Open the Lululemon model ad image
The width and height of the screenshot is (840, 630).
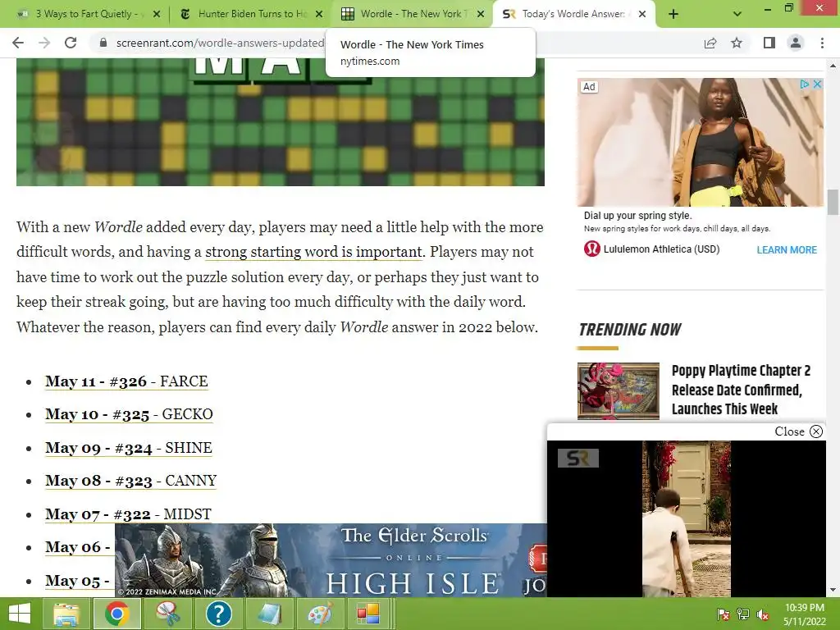(x=701, y=143)
